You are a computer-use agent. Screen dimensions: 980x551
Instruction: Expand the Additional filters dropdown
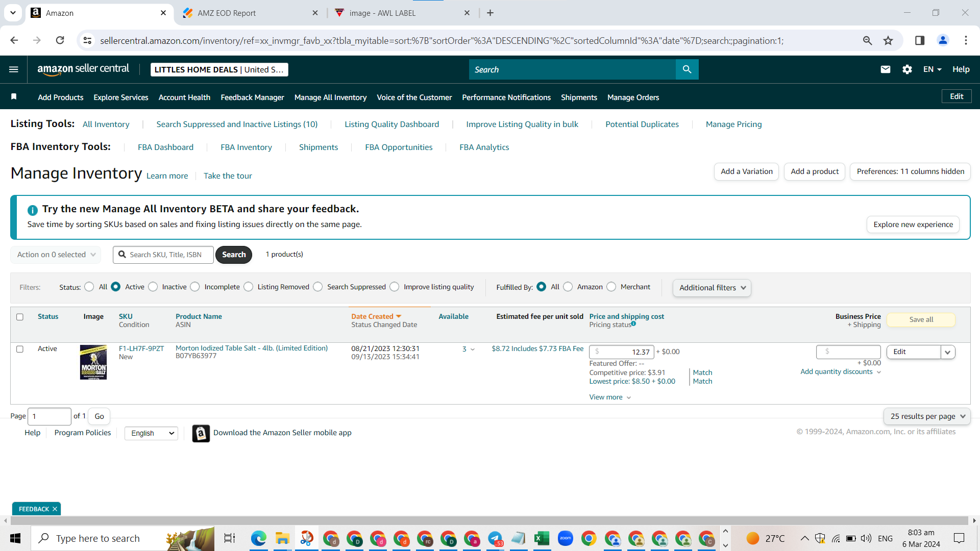point(712,288)
